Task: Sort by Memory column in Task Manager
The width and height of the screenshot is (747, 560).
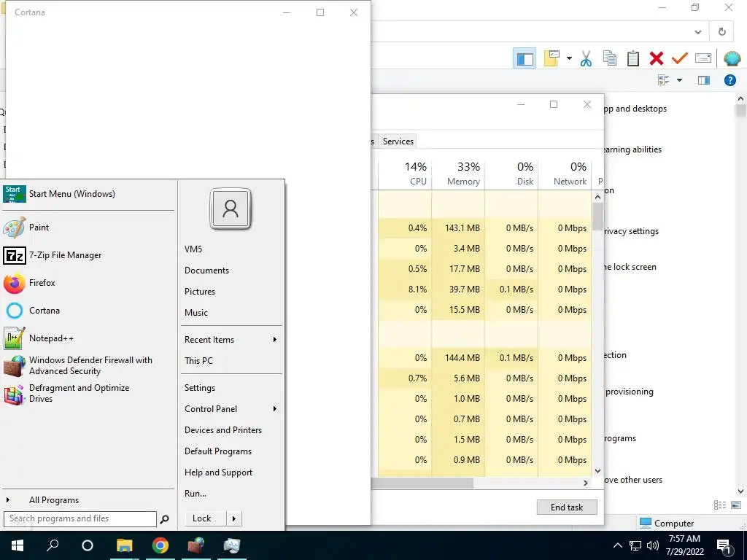Action: pos(458,174)
